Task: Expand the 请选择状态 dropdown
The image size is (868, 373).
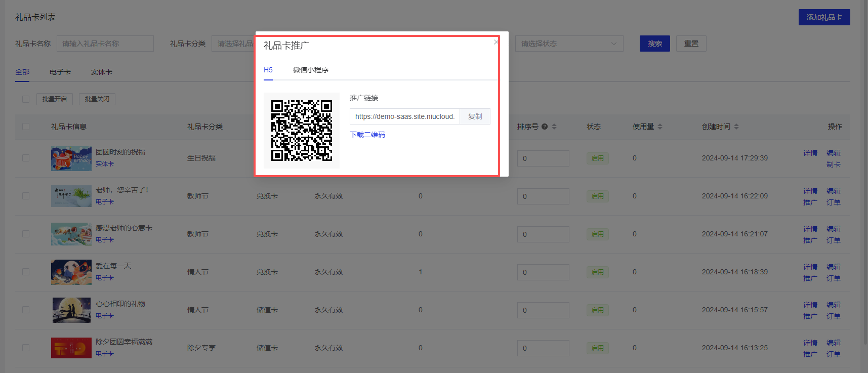Action: 569,44
